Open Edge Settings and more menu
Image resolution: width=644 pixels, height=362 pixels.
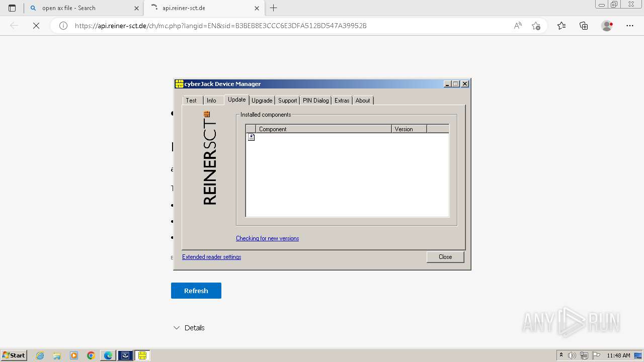(x=630, y=26)
